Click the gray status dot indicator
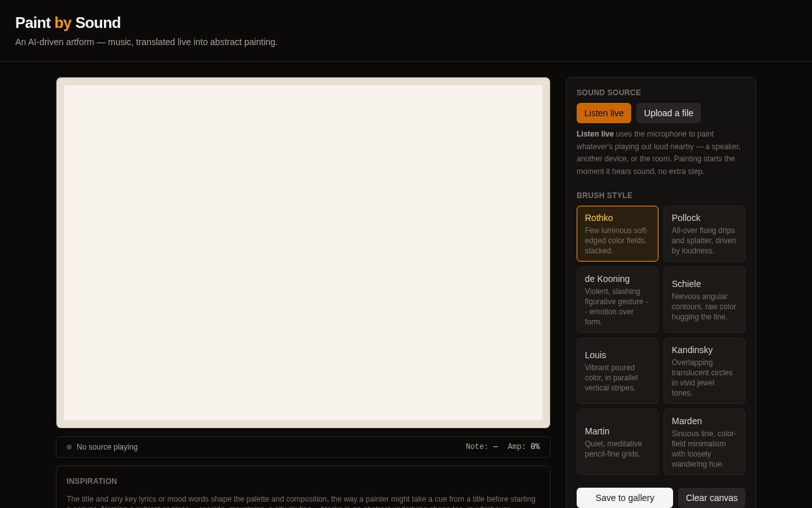The width and height of the screenshot is (812, 508). click(x=69, y=447)
